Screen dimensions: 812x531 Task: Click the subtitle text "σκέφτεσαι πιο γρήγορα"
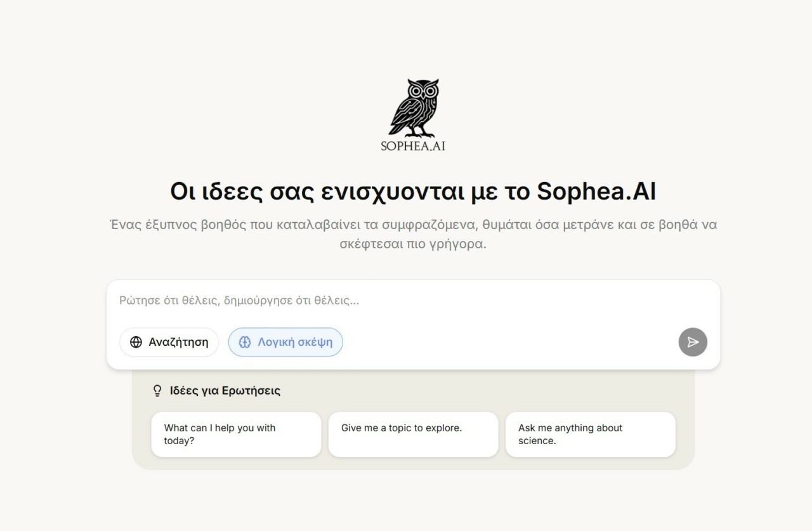(413, 244)
